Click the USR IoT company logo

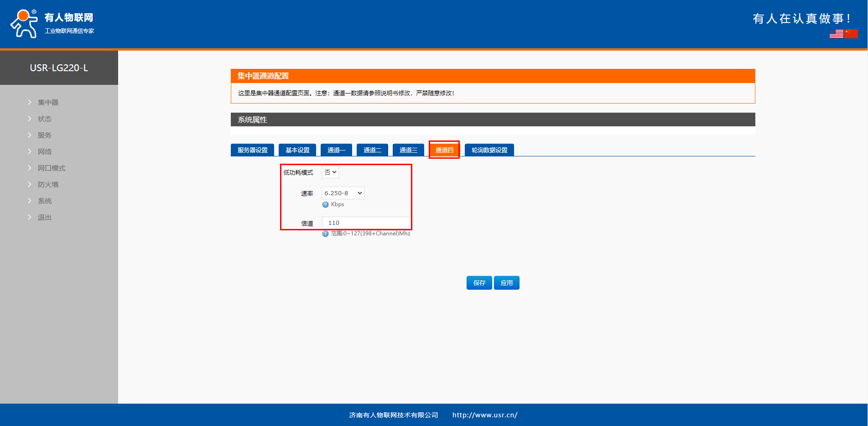pos(52,23)
